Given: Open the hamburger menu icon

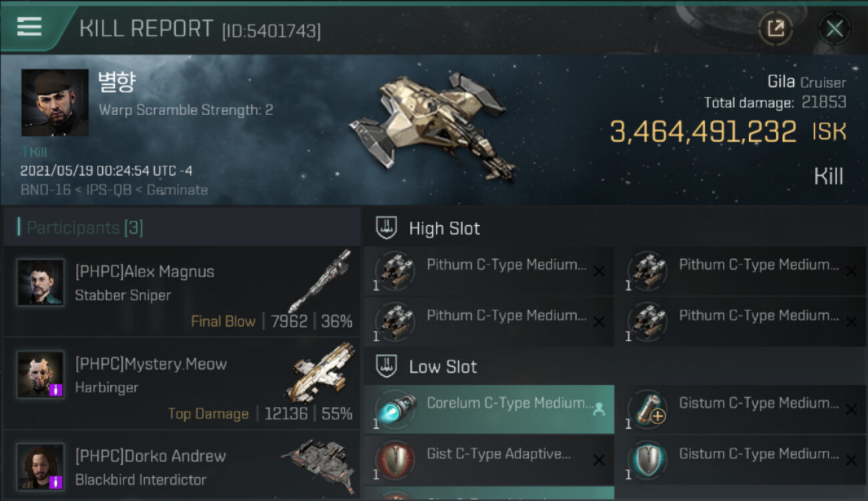Looking at the screenshot, I should pos(29,27).
